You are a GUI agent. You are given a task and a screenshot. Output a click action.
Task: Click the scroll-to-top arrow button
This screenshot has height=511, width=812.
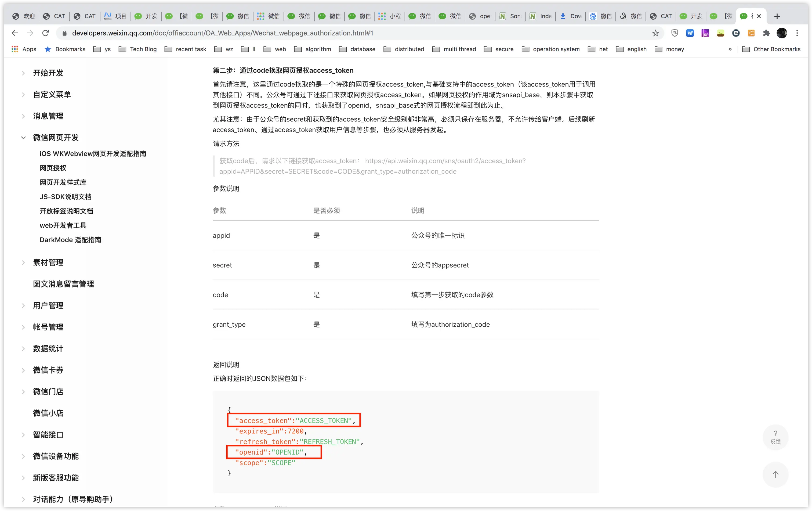click(775, 474)
